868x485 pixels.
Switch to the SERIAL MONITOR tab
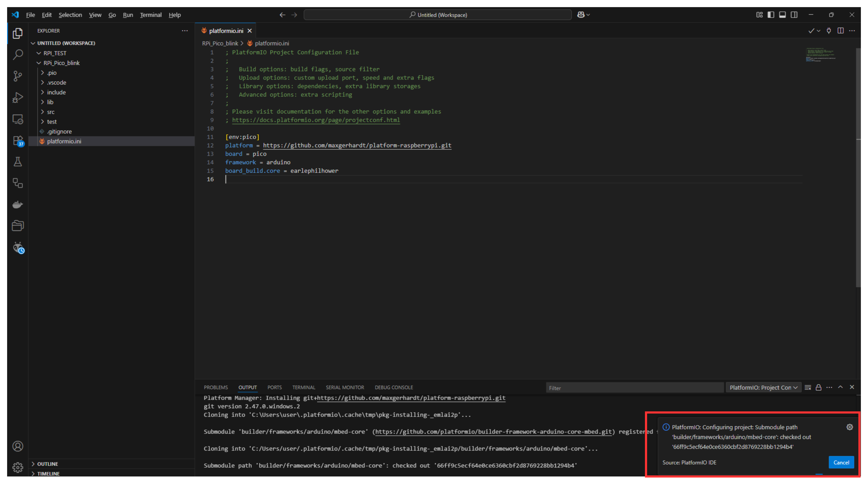[x=345, y=387]
